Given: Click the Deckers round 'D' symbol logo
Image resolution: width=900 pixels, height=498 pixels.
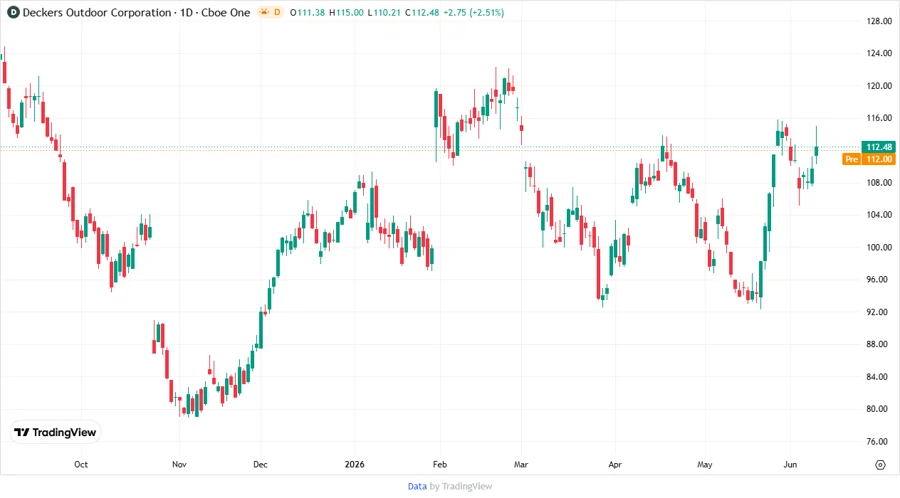Looking at the screenshot, I should tap(13, 12).
